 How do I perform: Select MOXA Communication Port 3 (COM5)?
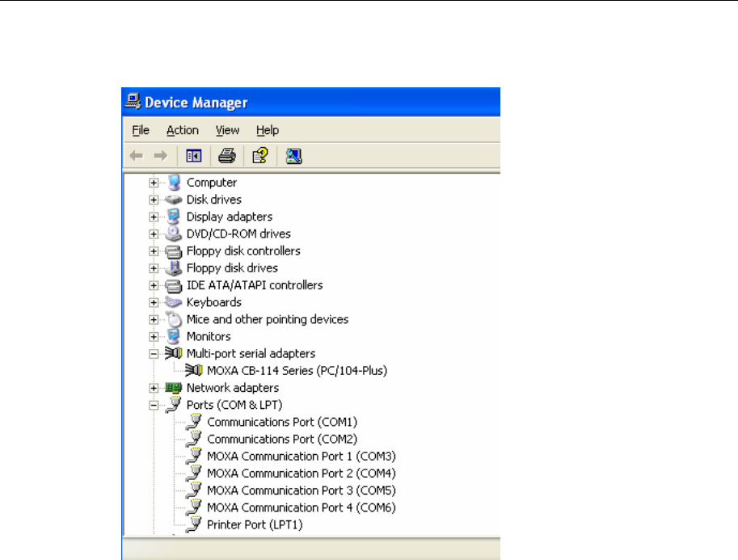click(302, 491)
